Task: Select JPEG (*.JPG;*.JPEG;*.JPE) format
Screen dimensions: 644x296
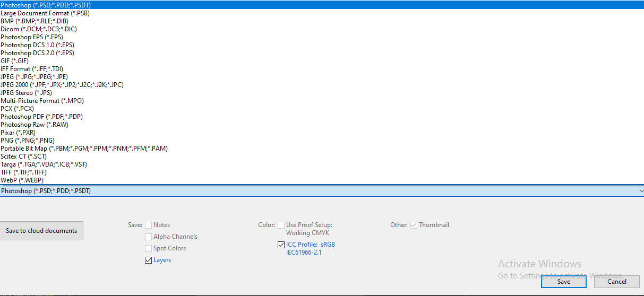Action: click(x=322, y=76)
